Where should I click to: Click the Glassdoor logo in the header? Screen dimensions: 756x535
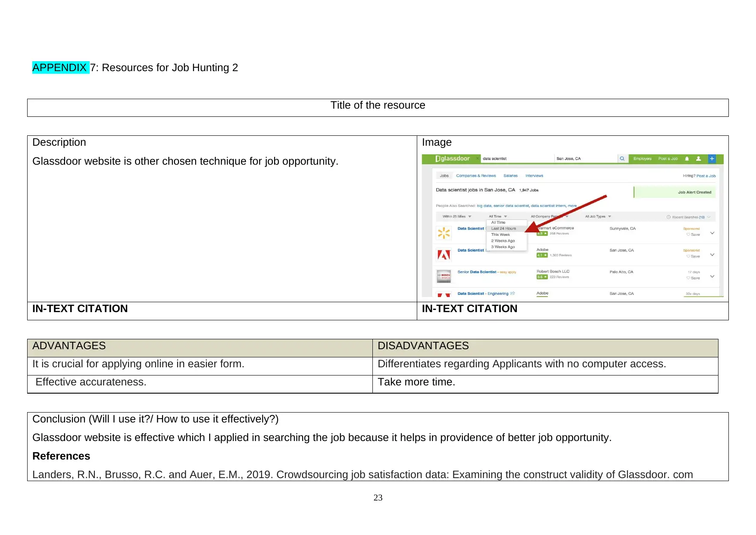[x=452, y=159]
